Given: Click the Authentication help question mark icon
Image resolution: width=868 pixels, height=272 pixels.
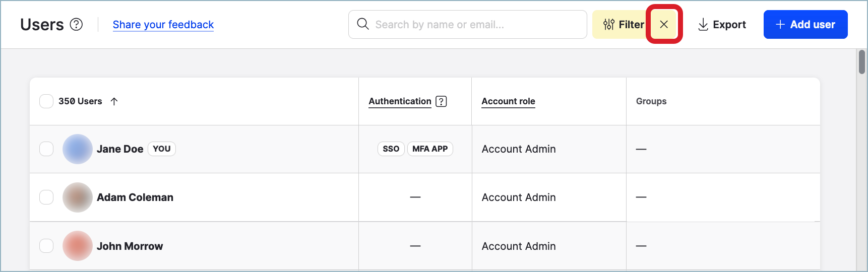Looking at the screenshot, I should point(441,101).
